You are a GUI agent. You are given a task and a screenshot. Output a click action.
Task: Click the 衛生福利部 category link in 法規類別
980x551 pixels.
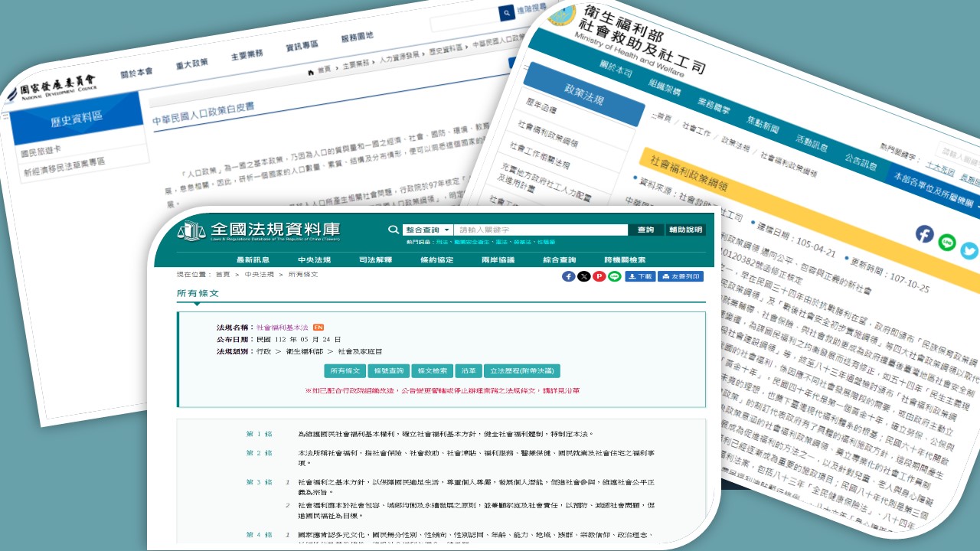304,351
